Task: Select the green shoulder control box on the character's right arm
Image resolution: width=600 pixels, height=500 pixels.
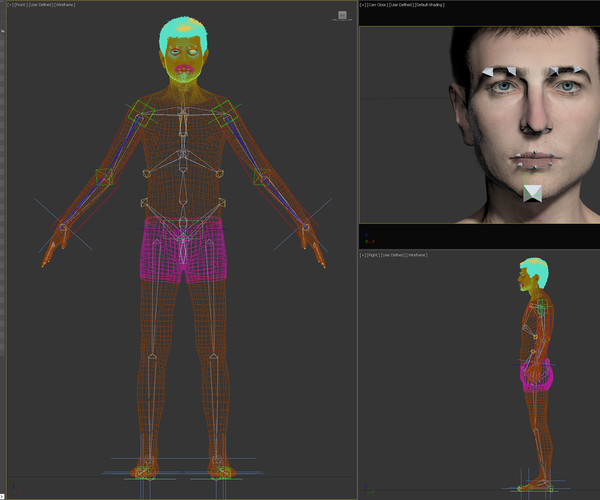Action: coord(141,112)
